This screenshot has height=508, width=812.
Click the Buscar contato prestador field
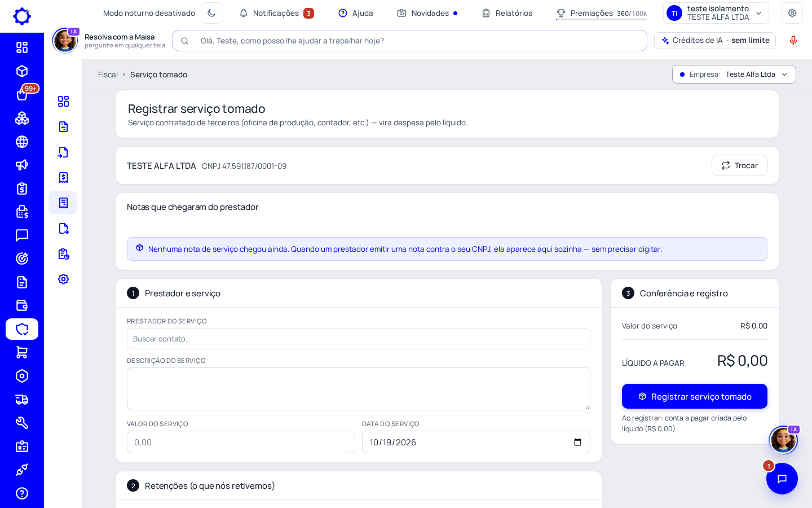click(x=359, y=339)
